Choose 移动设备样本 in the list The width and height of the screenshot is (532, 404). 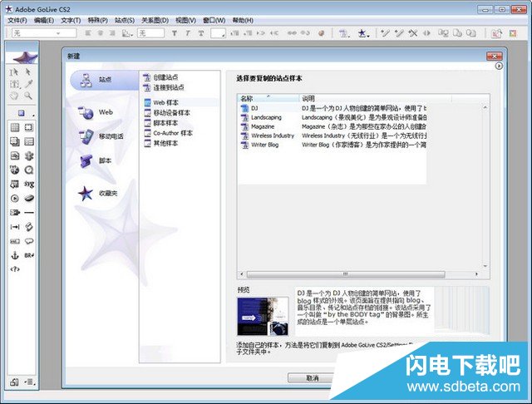pos(167,112)
